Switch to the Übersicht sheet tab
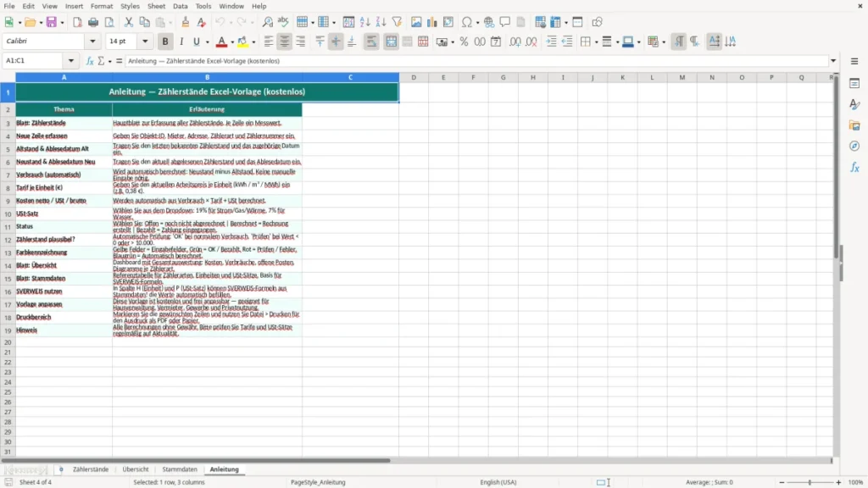This screenshot has height=488, width=868. click(x=136, y=469)
